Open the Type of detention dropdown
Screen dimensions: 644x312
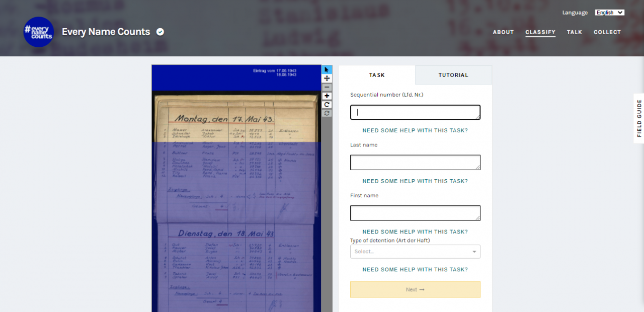click(415, 252)
